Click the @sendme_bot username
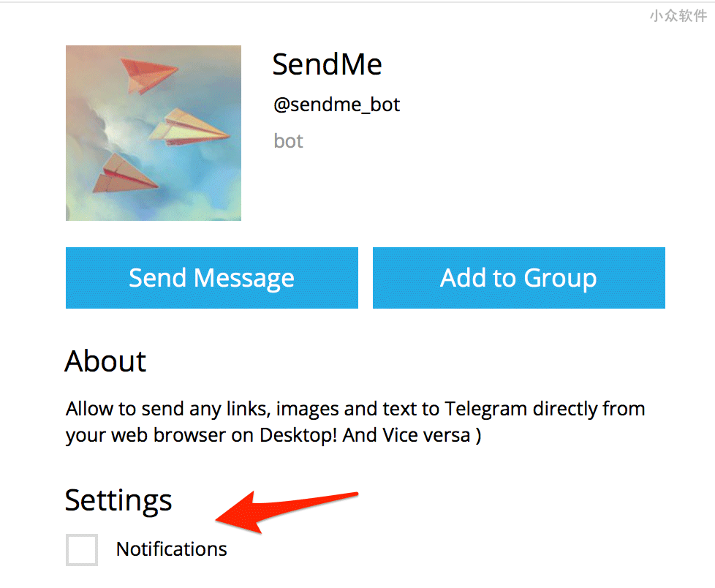The image size is (715, 588). [x=336, y=105]
